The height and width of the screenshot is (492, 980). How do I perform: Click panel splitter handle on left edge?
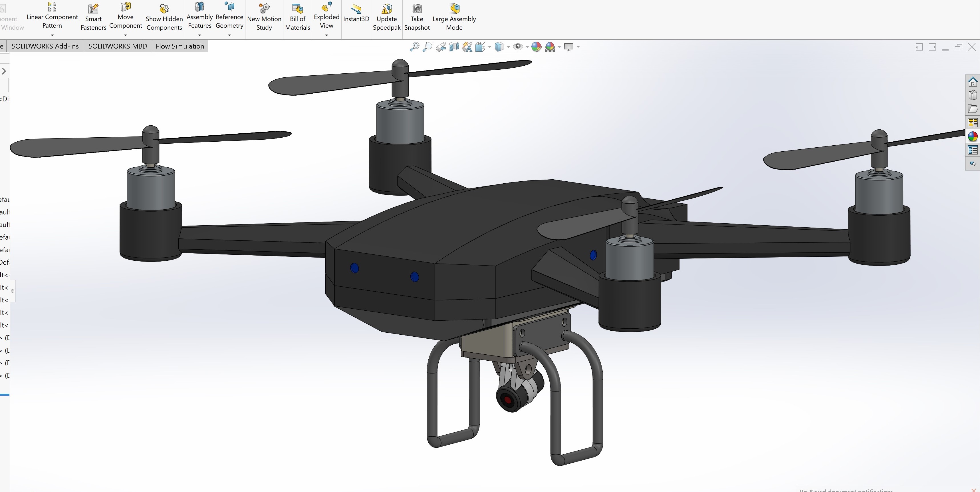click(13, 291)
